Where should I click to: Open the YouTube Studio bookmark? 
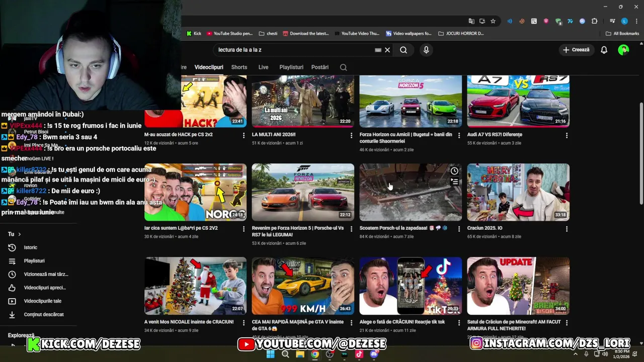[x=229, y=34]
